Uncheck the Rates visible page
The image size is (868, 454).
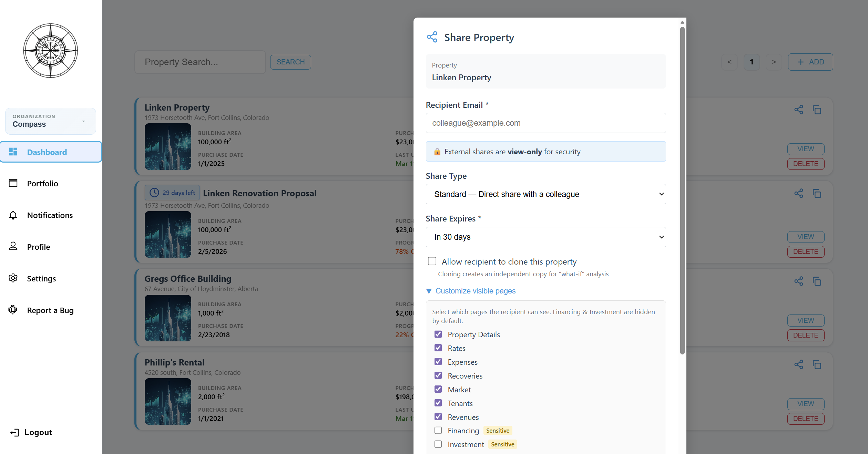(438, 348)
